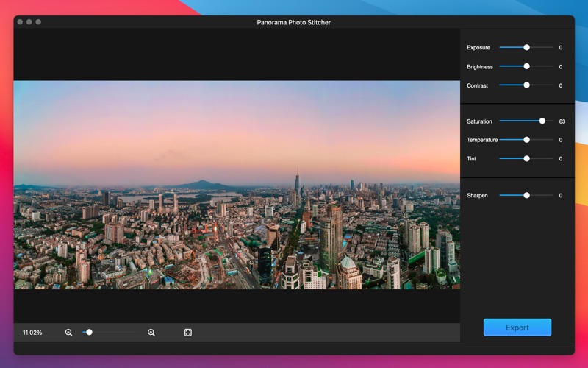
Task: Select the Tint slider knob
Action: (526, 158)
